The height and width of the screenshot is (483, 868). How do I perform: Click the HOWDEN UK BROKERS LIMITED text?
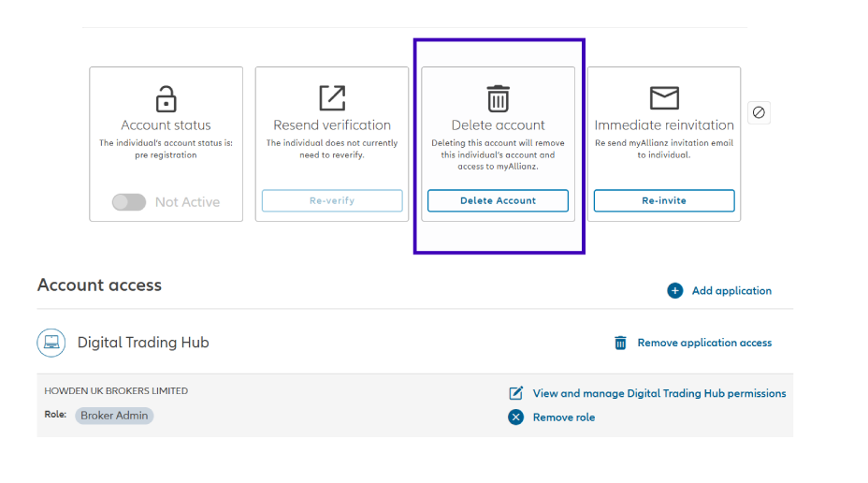click(116, 390)
